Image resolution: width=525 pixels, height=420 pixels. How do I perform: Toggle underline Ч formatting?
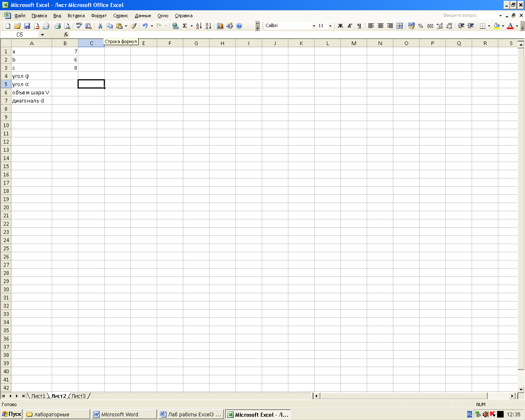click(359, 26)
